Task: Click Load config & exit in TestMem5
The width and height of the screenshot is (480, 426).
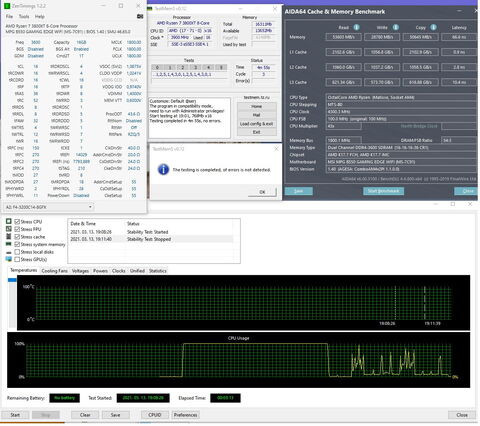Action: click(257, 124)
